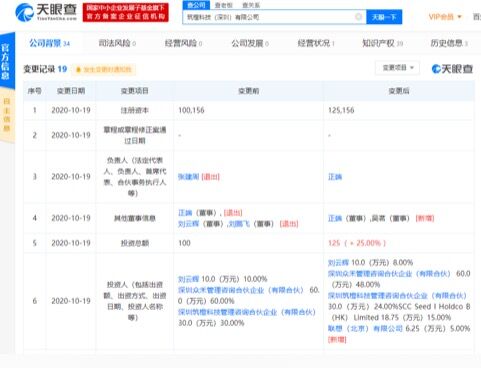Screen dimensions: 481x368
Task: Open the 知识产权 navigation tab
Action: coord(382,43)
